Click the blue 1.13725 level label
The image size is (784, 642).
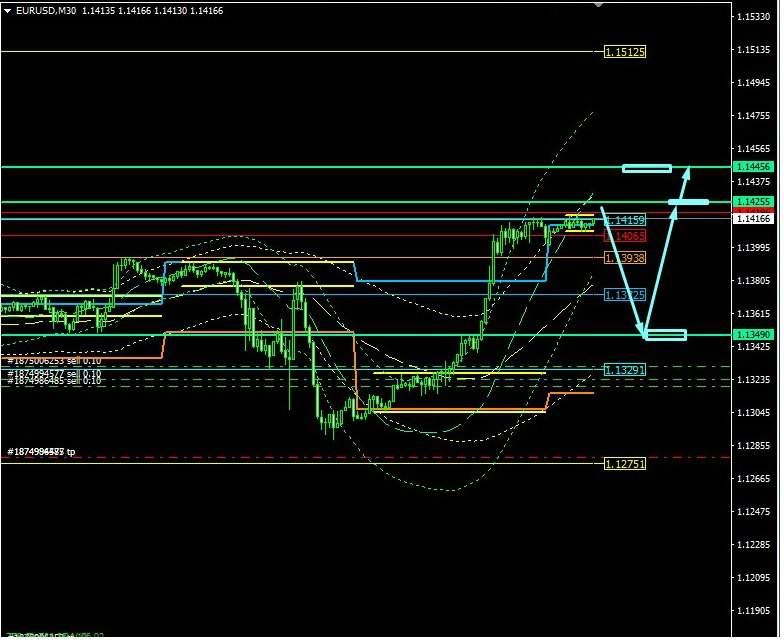tap(625, 295)
